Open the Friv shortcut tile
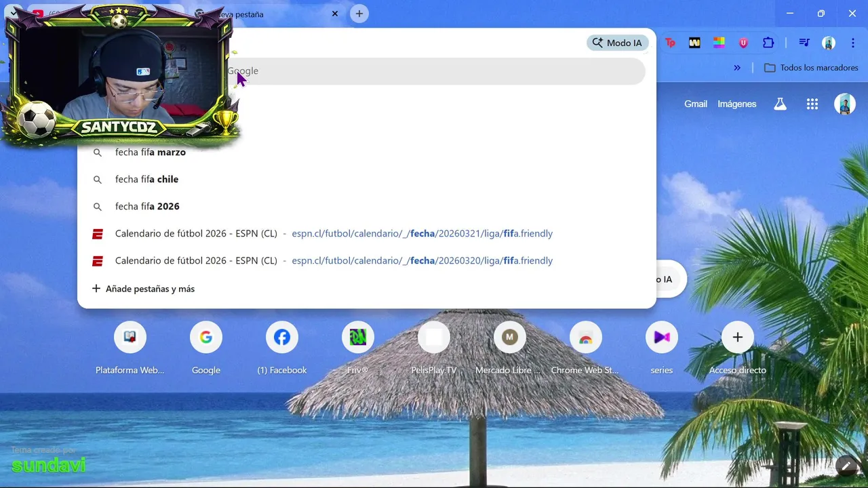The width and height of the screenshot is (868, 488). click(x=358, y=348)
